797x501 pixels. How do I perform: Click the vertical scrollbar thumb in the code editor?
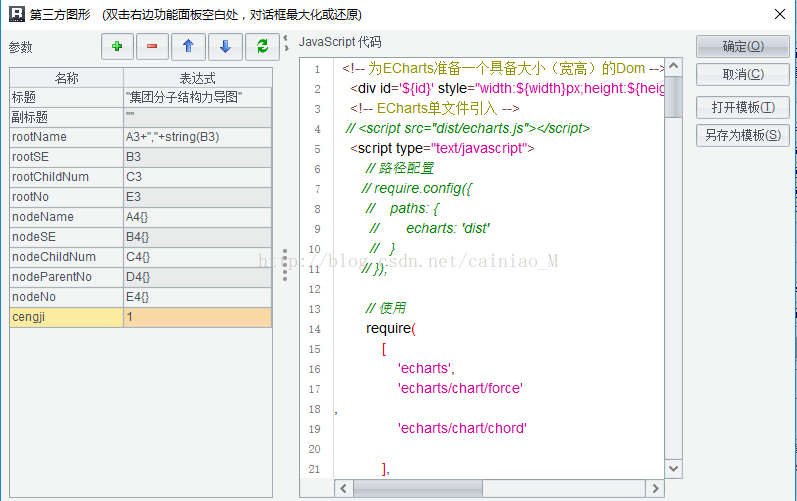tap(673, 97)
